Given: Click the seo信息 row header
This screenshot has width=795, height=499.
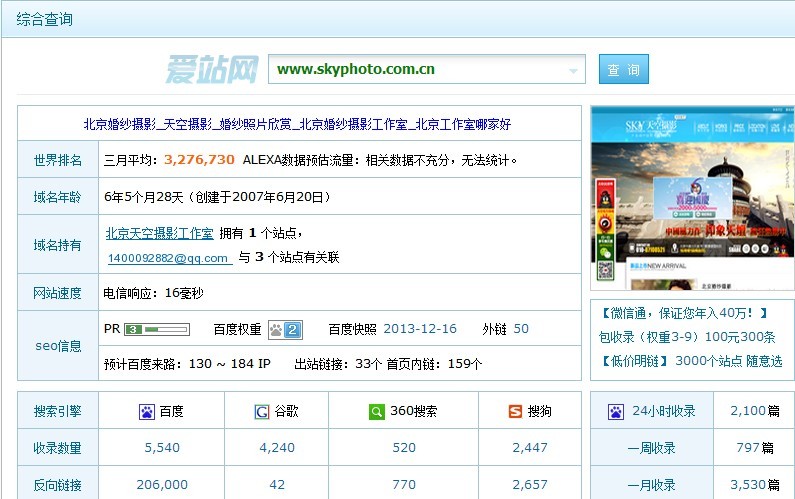Looking at the screenshot, I should pos(58,346).
